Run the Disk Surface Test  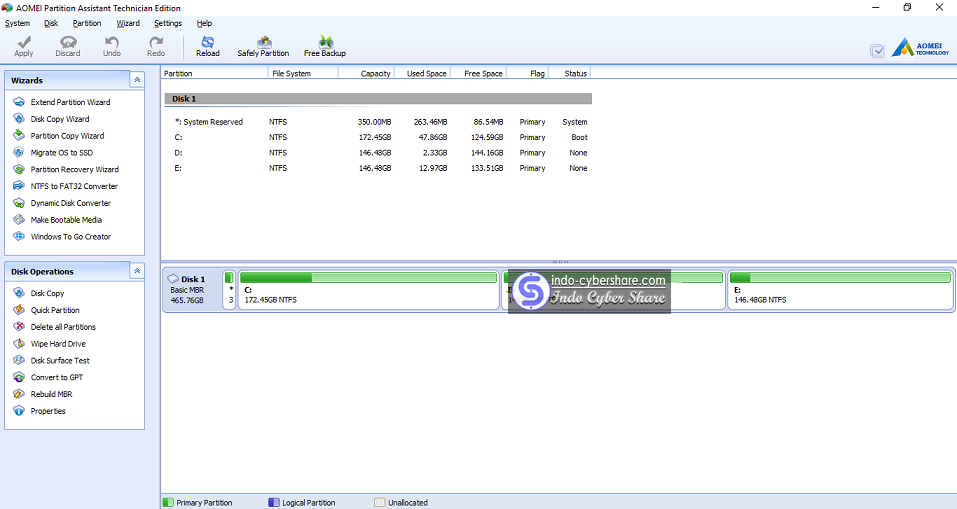pos(60,360)
